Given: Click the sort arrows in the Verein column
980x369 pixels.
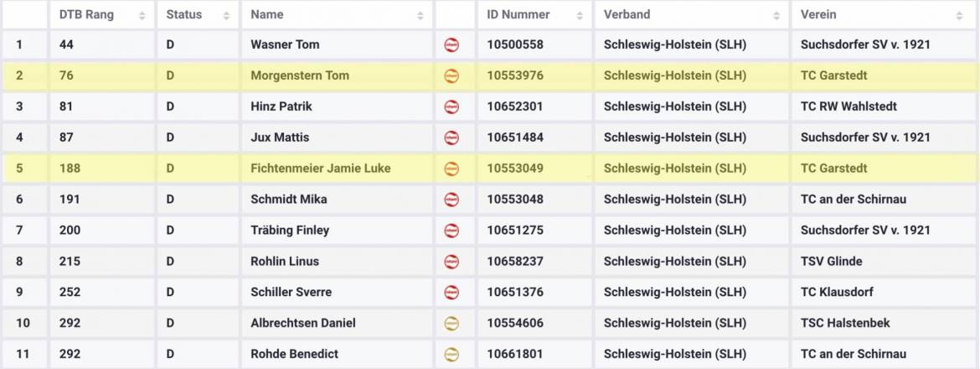Looking at the screenshot, I should [959, 15].
